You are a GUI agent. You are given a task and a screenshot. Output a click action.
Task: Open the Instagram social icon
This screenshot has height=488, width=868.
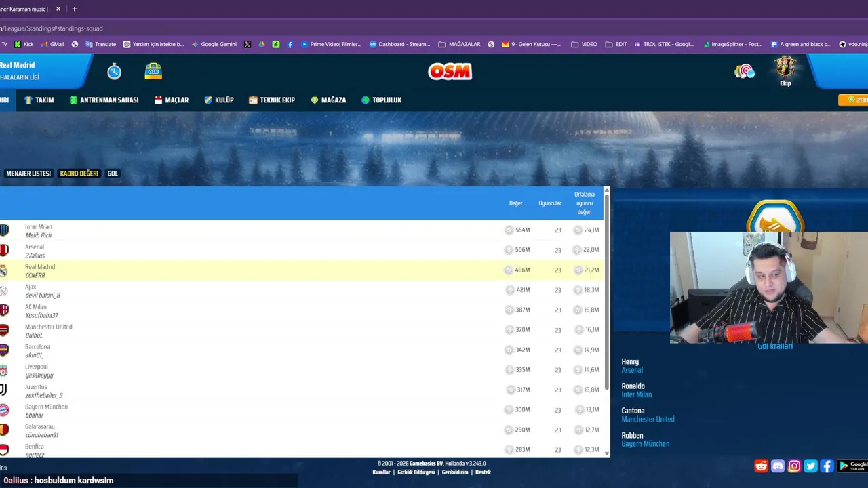[794, 466]
